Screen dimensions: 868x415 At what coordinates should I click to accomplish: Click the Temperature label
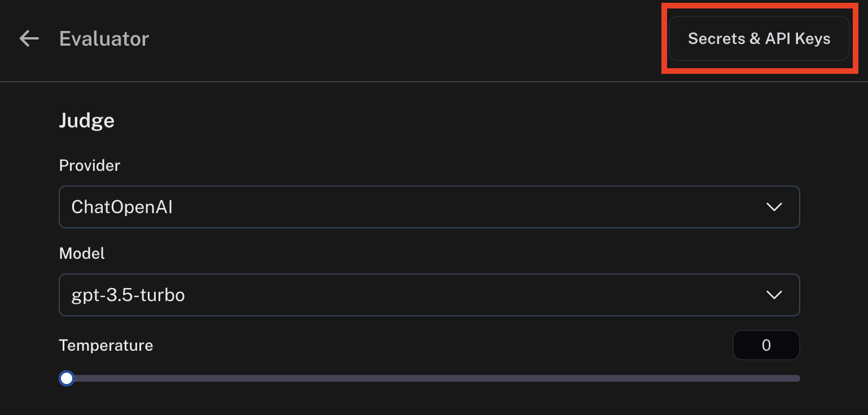point(106,345)
